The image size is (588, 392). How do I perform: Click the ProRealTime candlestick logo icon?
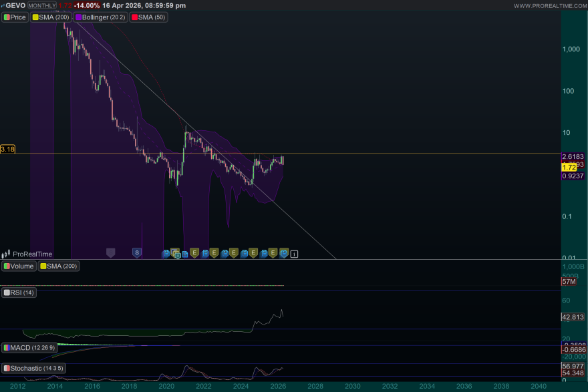pos(6,254)
